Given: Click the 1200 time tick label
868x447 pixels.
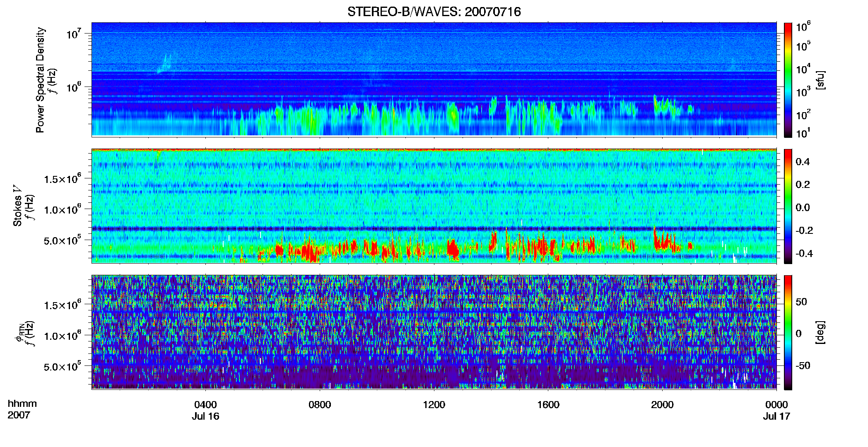Looking at the screenshot, I should [x=434, y=405].
